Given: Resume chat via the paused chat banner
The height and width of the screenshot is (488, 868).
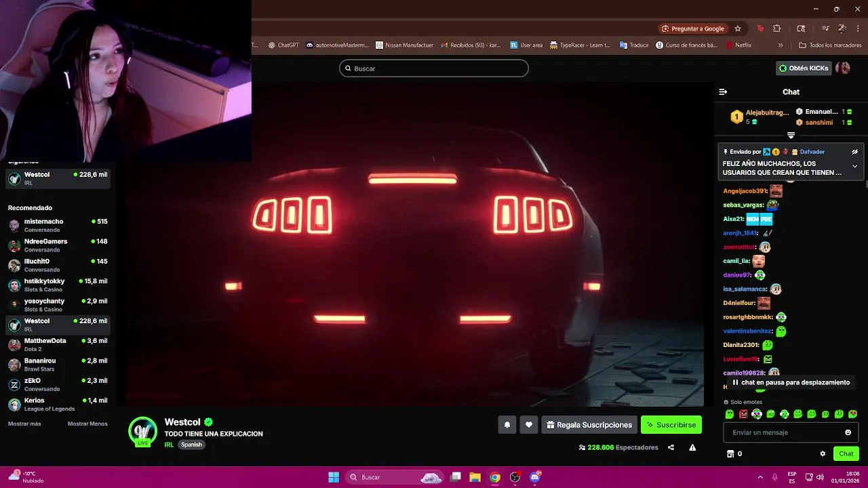Looking at the screenshot, I should [791, 382].
